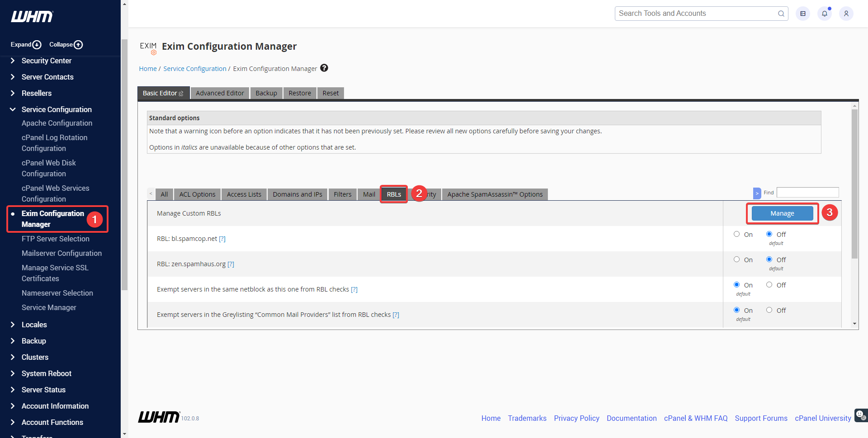Open Apache Configuration in sidebar

pyautogui.click(x=57, y=123)
